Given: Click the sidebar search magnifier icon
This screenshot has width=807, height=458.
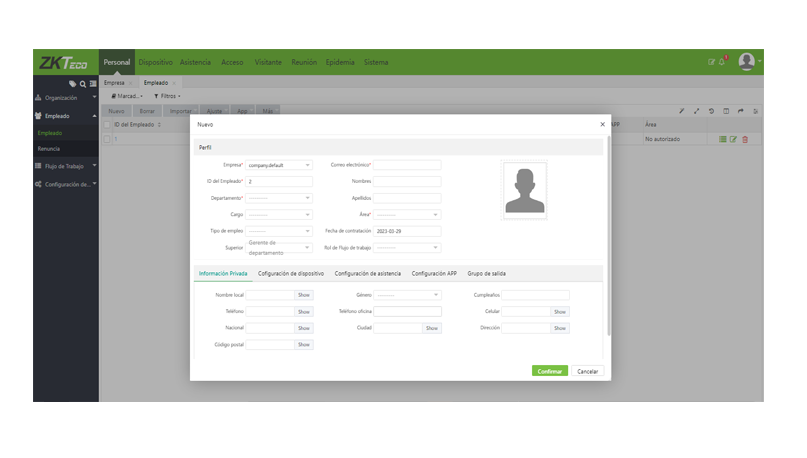Looking at the screenshot, I should [82, 83].
